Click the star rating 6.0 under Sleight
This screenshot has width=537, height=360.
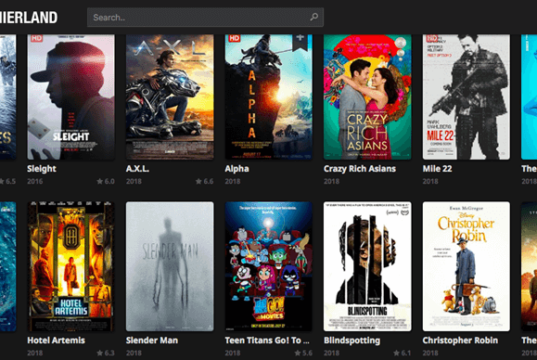(105, 181)
